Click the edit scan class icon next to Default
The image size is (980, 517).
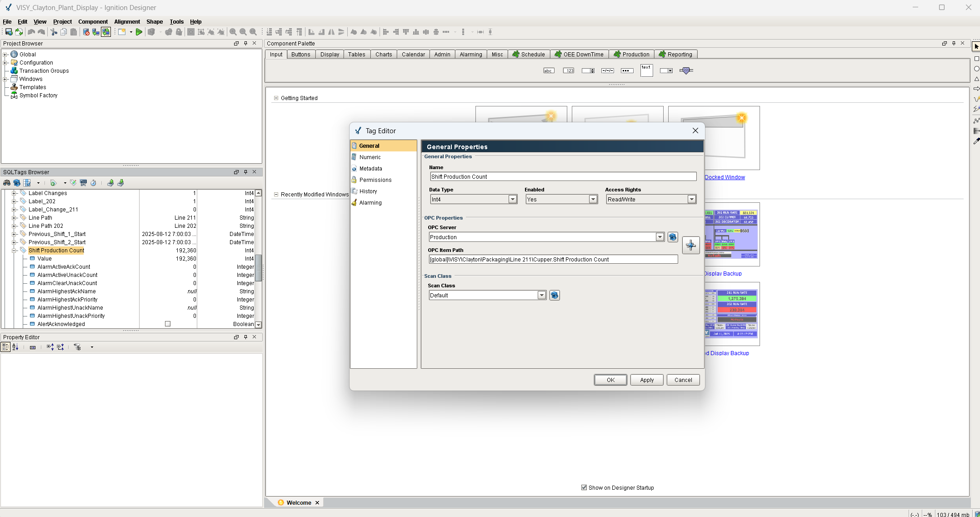click(555, 295)
